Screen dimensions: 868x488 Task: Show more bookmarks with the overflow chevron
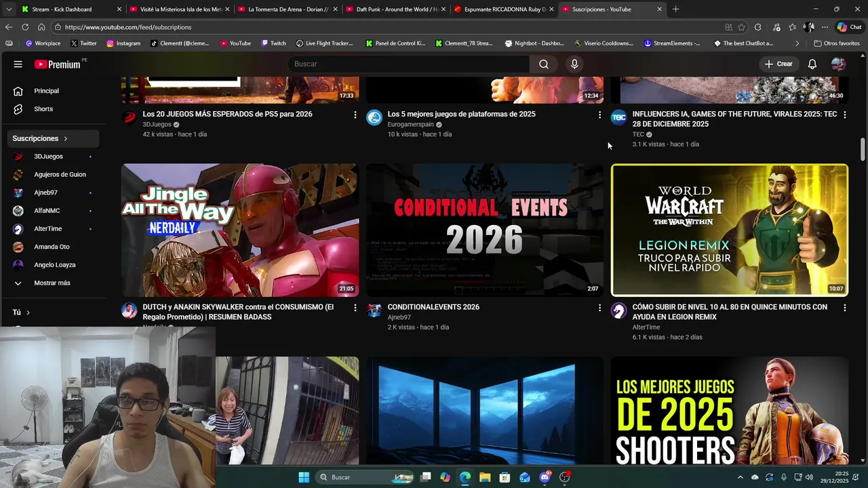[x=797, y=43]
